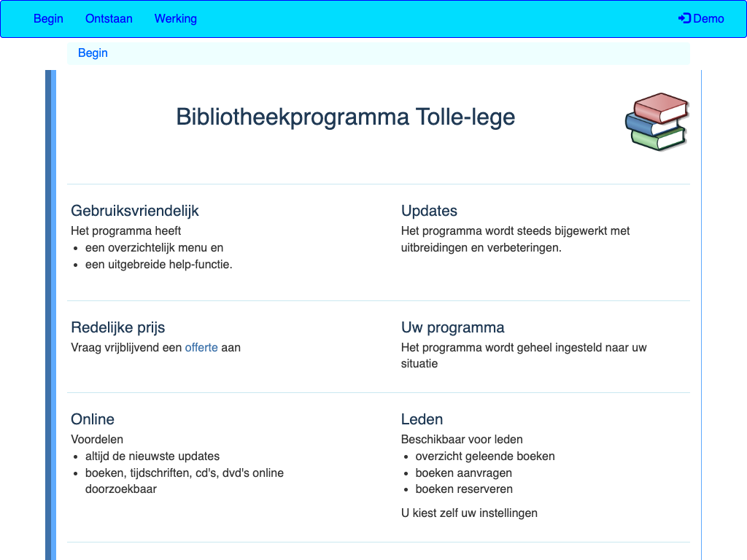Image resolution: width=747 pixels, height=560 pixels.
Task: Click the 'U kiest zelf uw instellingen' text
Action: coord(469,513)
